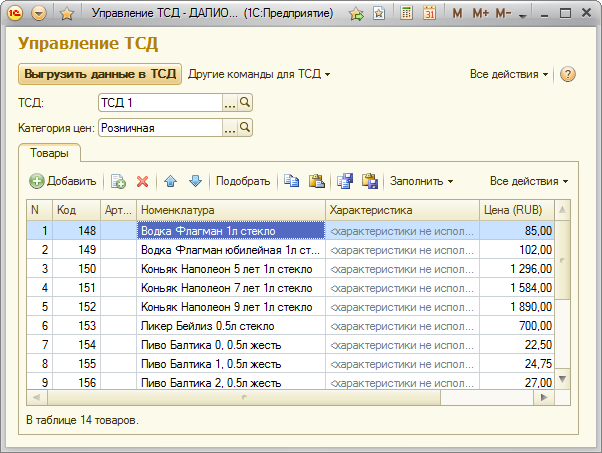Click the Подобрать button

pyautogui.click(x=243, y=181)
